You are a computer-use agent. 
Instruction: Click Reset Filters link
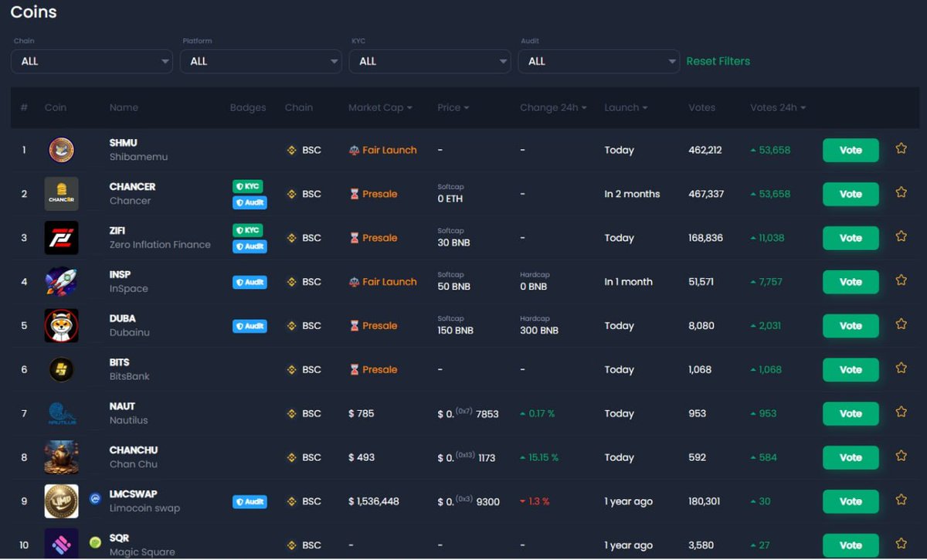[718, 61]
